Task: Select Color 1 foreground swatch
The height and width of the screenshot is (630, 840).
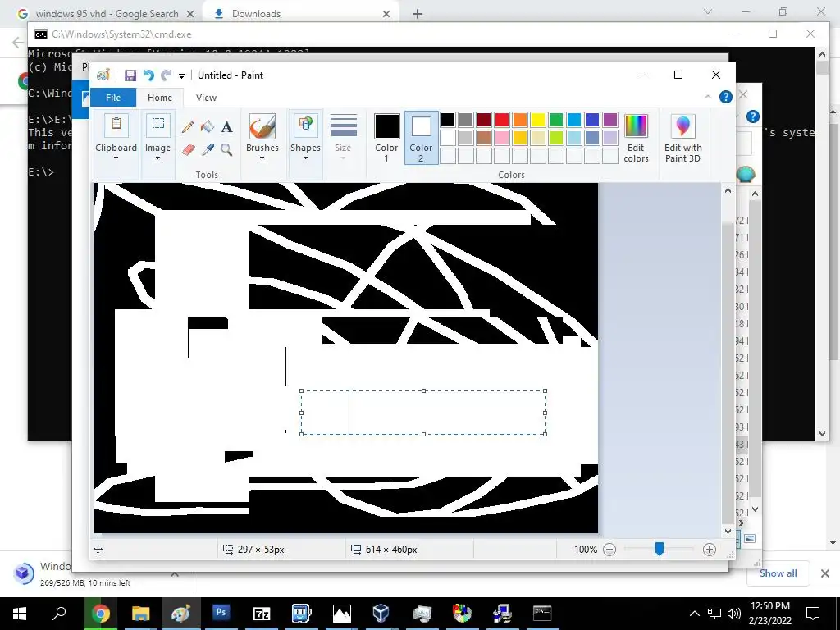Action: coord(386,138)
